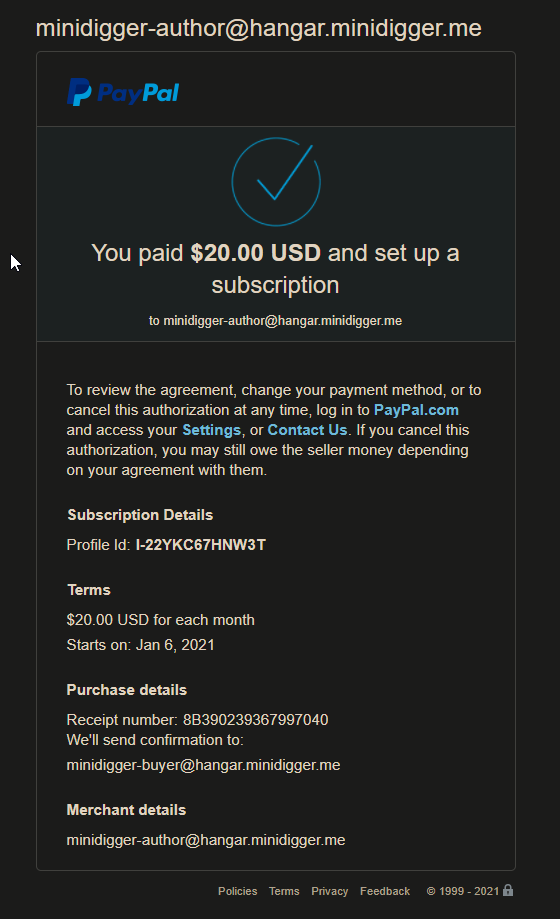Click the copyright 1999 - 2021 text
Image resolution: width=560 pixels, height=919 pixels.
463,891
